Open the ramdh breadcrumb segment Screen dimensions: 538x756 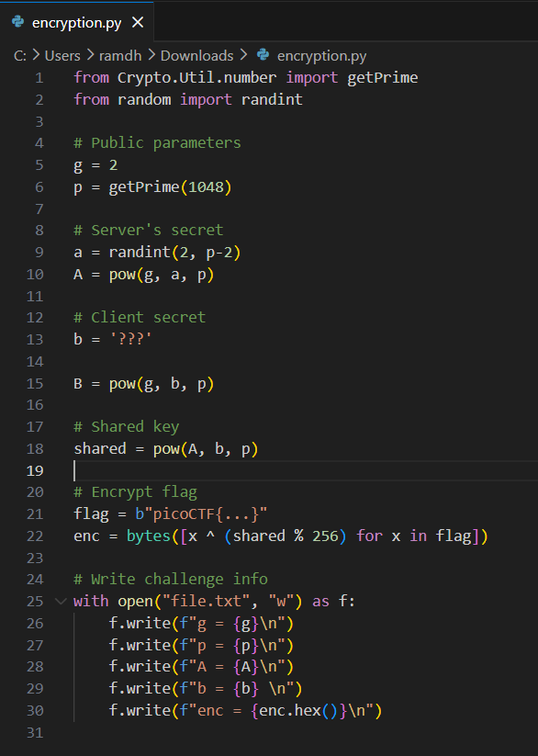click(120, 56)
